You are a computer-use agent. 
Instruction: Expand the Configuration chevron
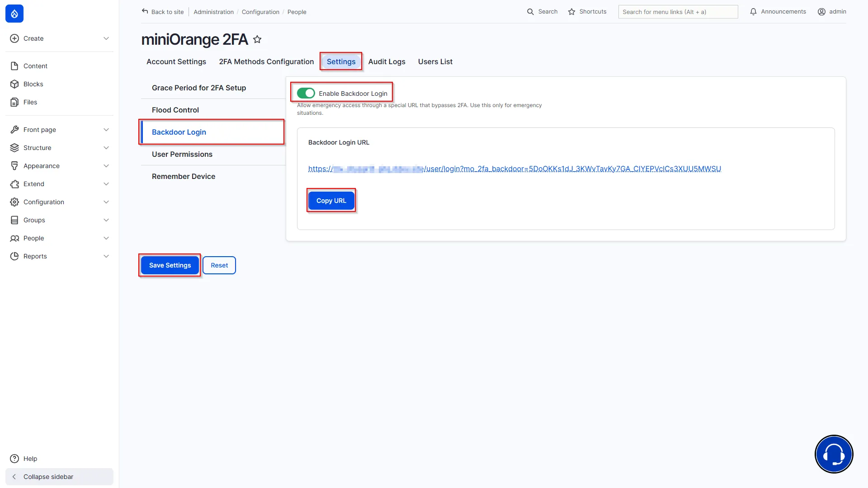[106, 202]
